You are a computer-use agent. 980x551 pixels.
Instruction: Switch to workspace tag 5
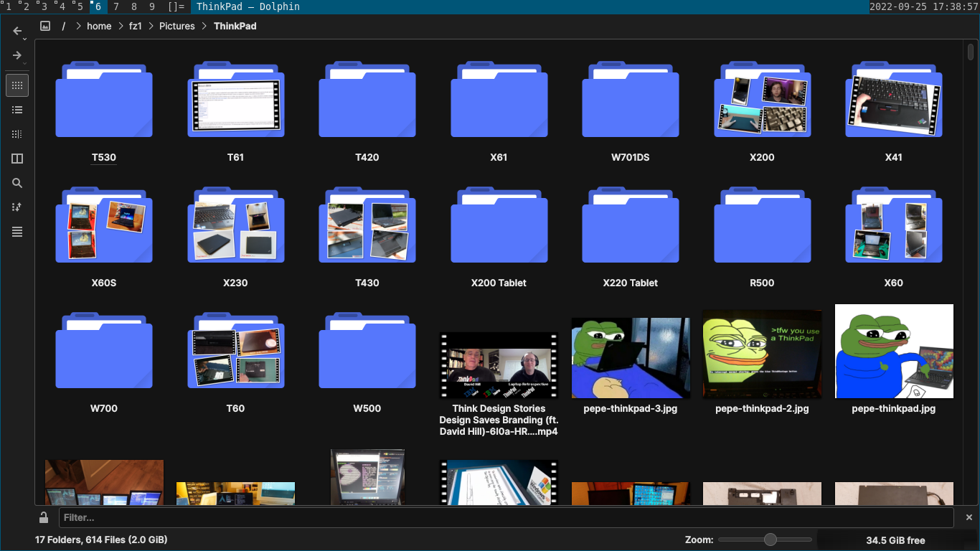click(x=80, y=6)
